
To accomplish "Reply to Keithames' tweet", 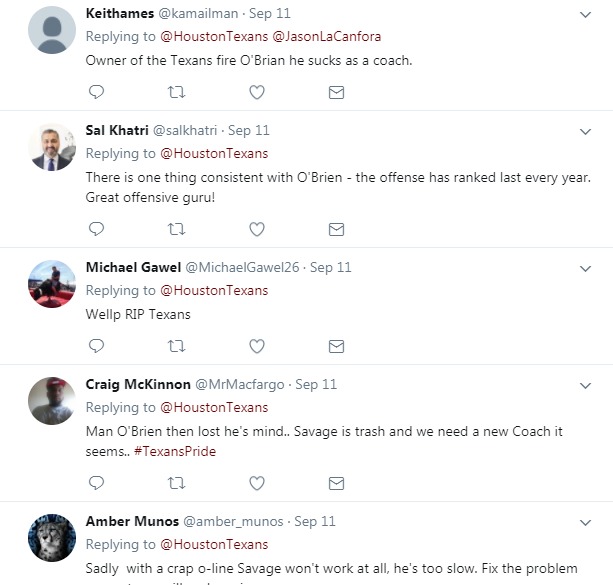I will click(96, 92).
